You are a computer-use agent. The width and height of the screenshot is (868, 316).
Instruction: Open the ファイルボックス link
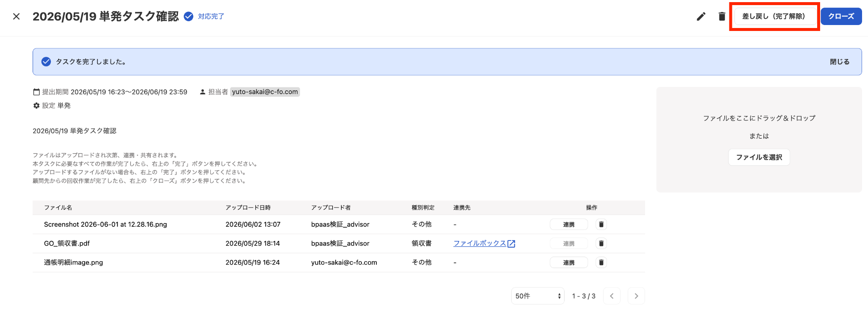[480, 243]
